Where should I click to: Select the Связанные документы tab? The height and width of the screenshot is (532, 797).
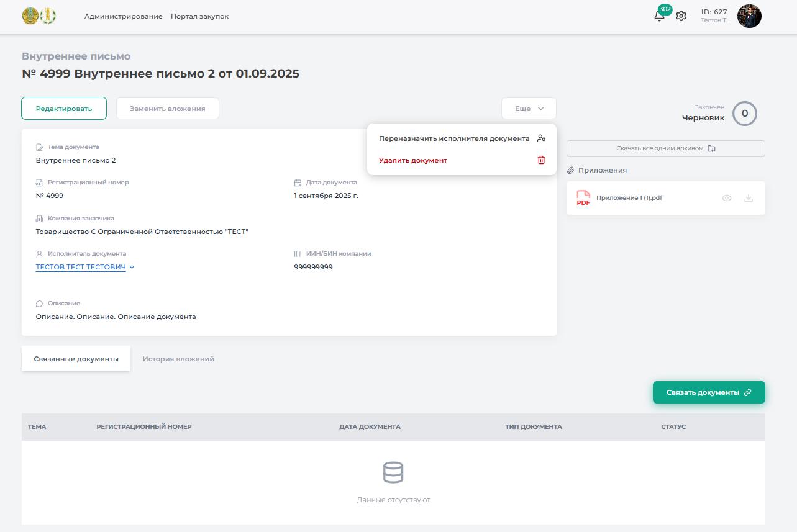pyautogui.click(x=76, y=359)
